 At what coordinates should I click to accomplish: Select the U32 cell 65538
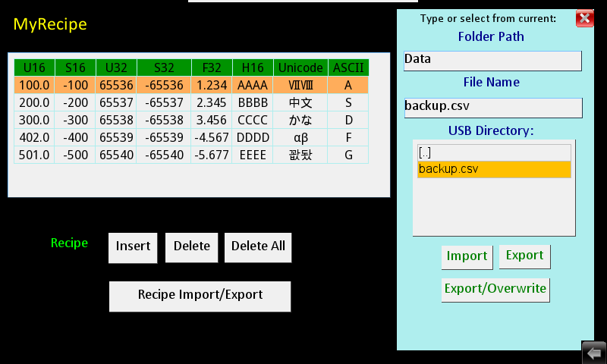pyautogui.click(x=116, y=120)
